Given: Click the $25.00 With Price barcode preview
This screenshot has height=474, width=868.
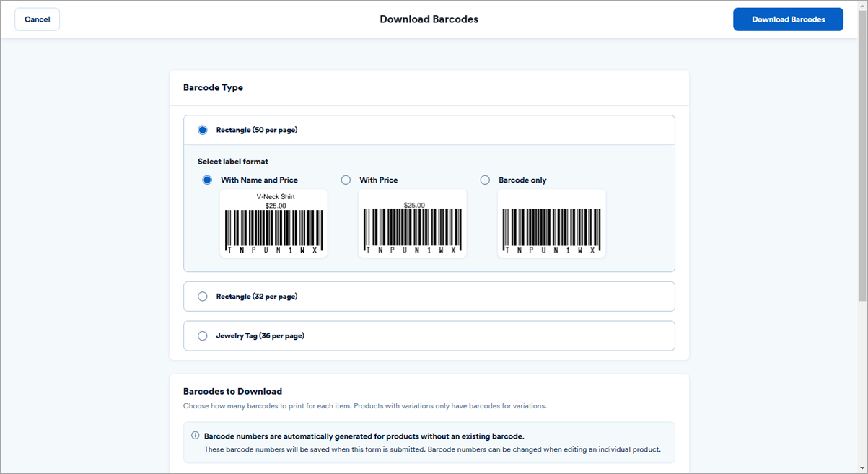Looking at the screenshot, I should [x=412, y=224].
